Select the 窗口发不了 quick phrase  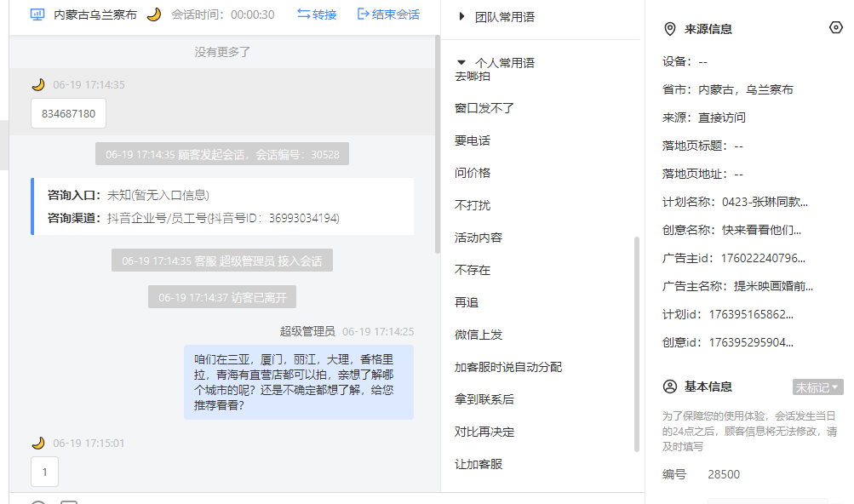[x=484, y=108]
